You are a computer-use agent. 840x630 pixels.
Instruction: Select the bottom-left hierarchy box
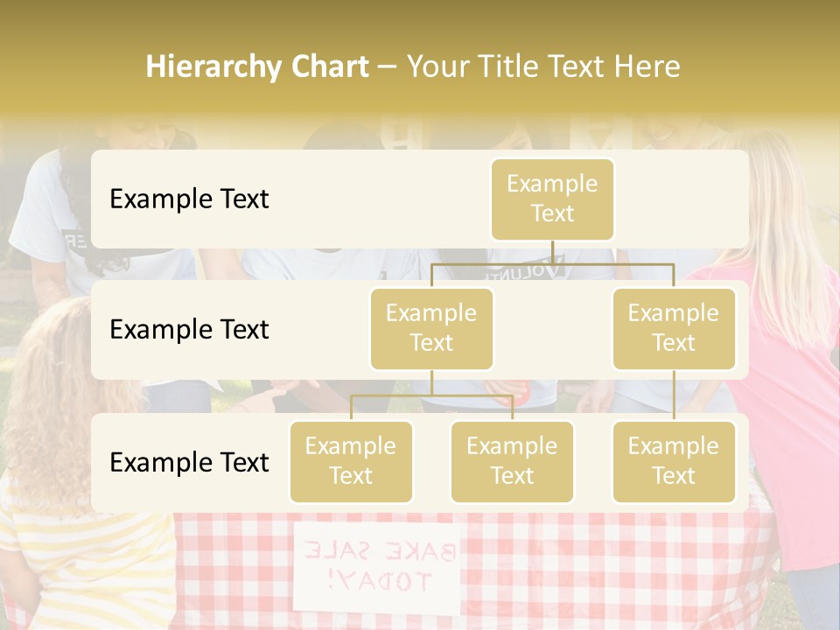pos(351,461)
